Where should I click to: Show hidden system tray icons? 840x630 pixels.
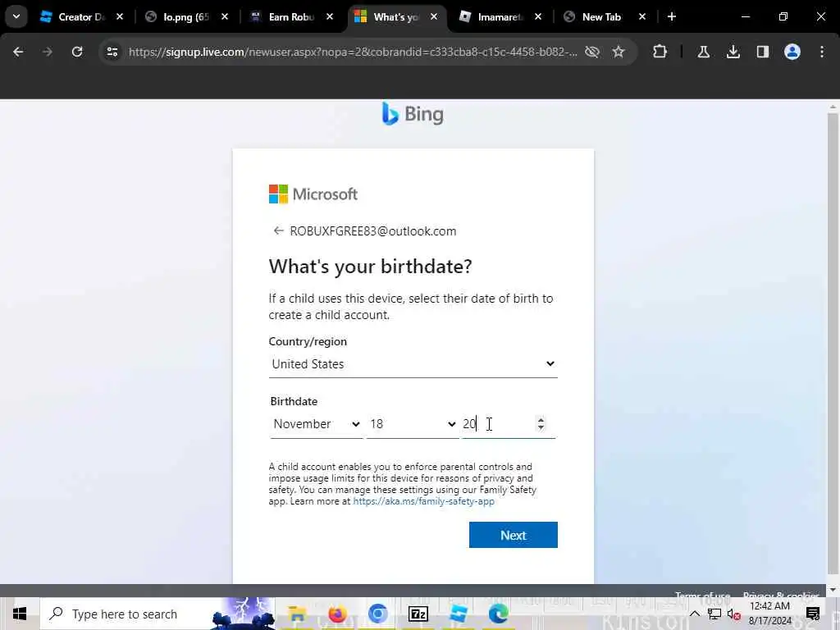click(x=695, y=614)
